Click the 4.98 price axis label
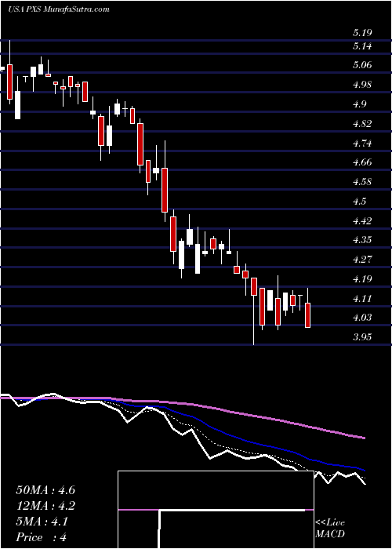The width and height of the screenshot is (392, 549). (x=362, y=85)
